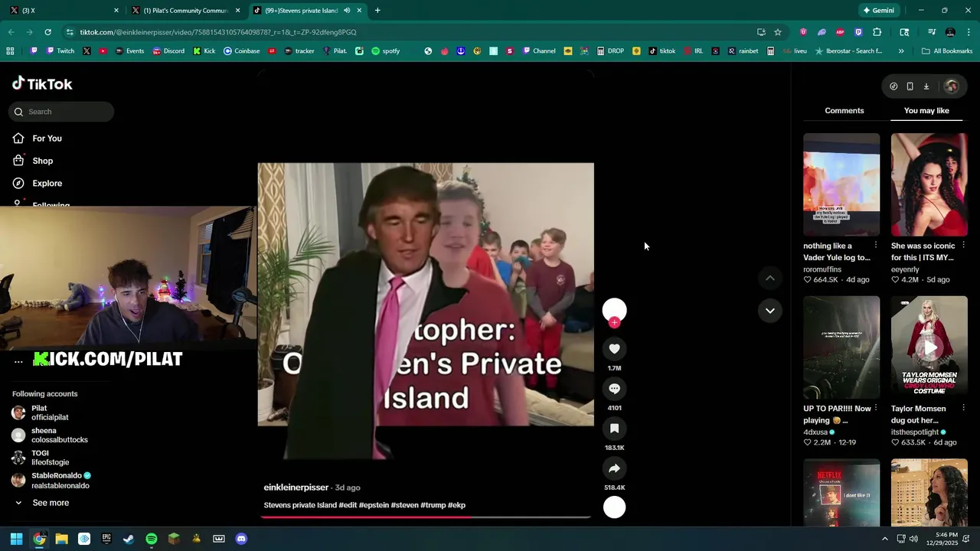This screenshot has width=980, height=551.
Task: Show more bookmarks with the chevron
Action: [901, 51]
